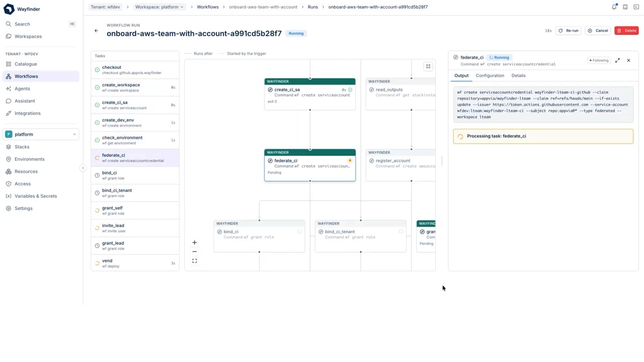This screenshot has width=644, height=362.
Task: Open the Assistant section
Action: pyautogui.click(x=40, y=101)
